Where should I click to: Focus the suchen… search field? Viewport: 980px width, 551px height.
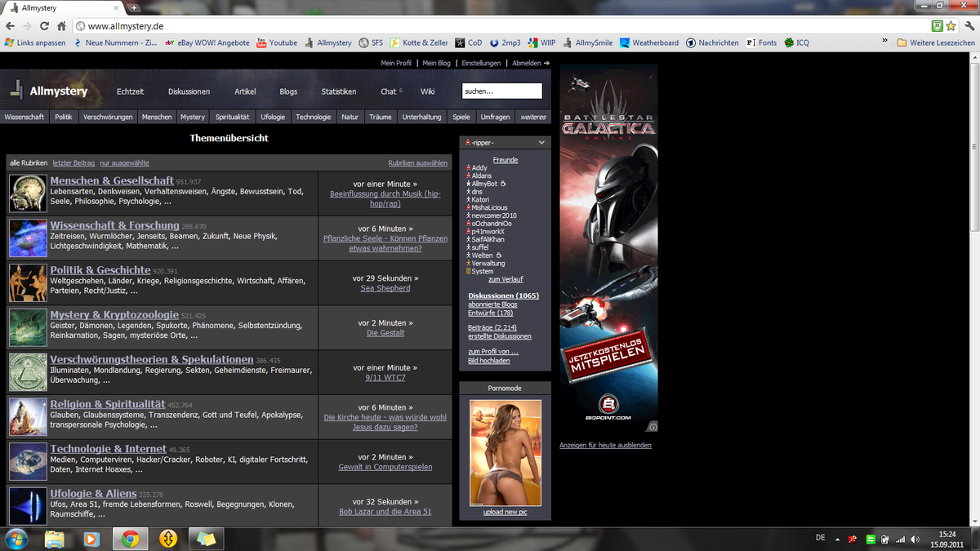coord(502,91)
